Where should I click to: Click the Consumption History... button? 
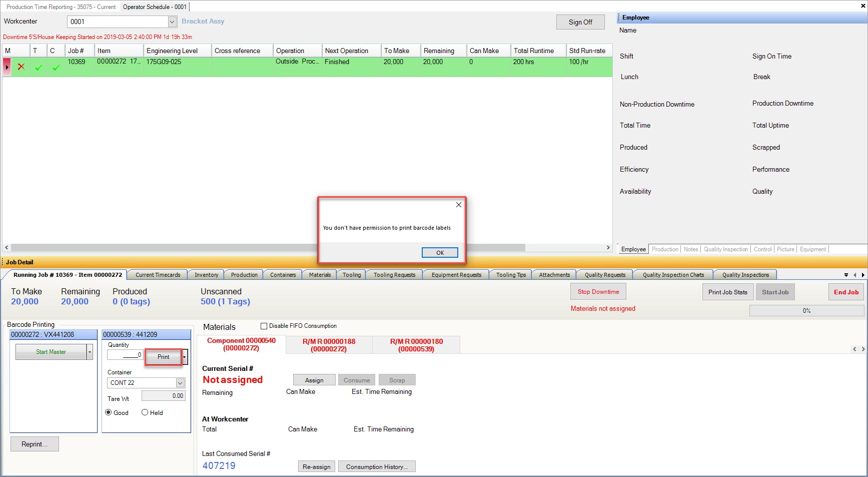click(x=377, y=467)
